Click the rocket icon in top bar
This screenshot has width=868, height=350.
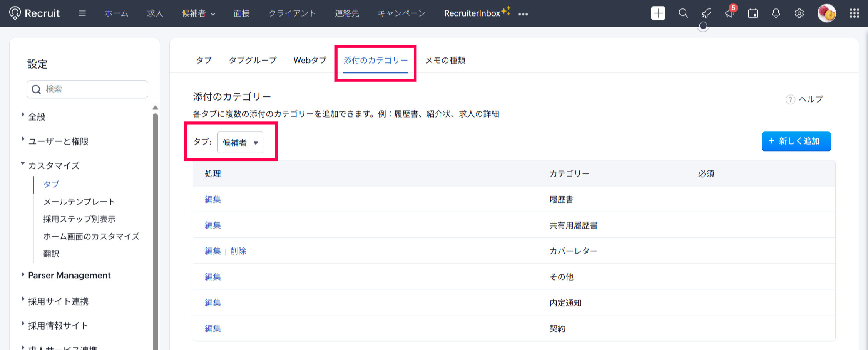tap(706, 13)
